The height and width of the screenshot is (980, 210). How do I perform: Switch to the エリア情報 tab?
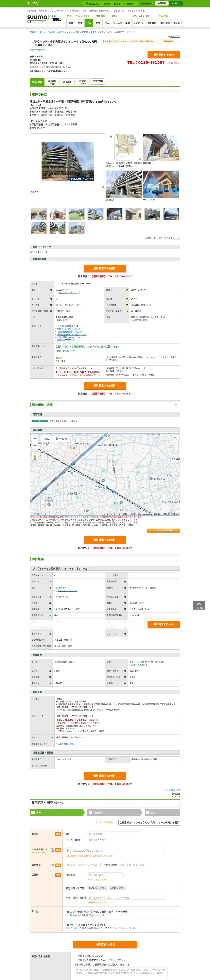[98, 81]
